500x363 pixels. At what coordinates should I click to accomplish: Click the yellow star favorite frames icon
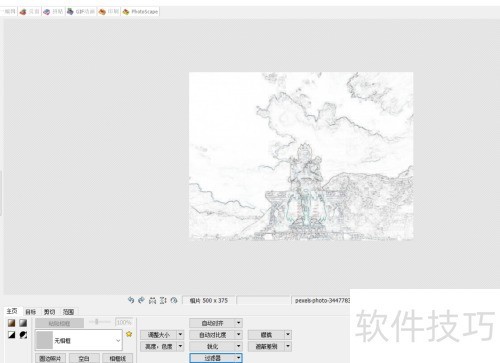click(129, 334)
